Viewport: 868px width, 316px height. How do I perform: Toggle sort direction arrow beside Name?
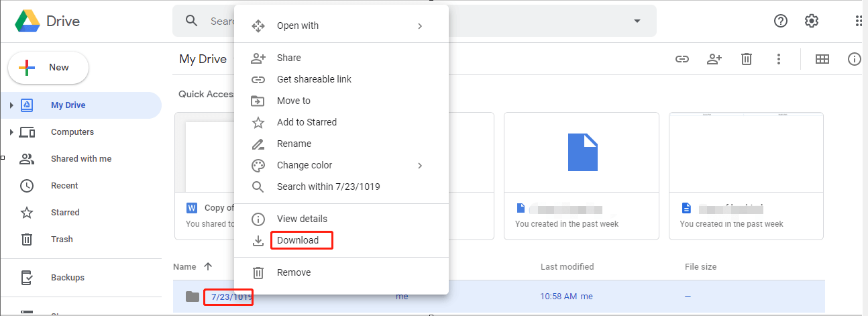(208, 266)
